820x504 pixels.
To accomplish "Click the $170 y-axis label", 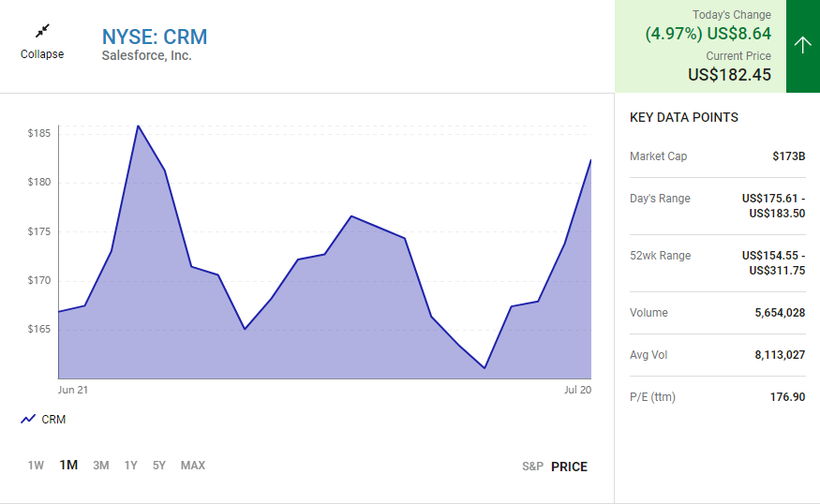I will [39, 280].
